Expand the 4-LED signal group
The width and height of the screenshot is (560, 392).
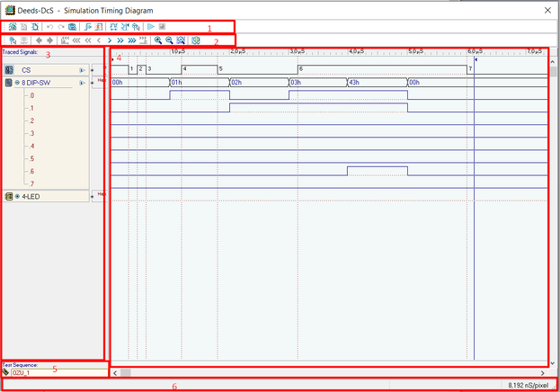coord(17,197)
